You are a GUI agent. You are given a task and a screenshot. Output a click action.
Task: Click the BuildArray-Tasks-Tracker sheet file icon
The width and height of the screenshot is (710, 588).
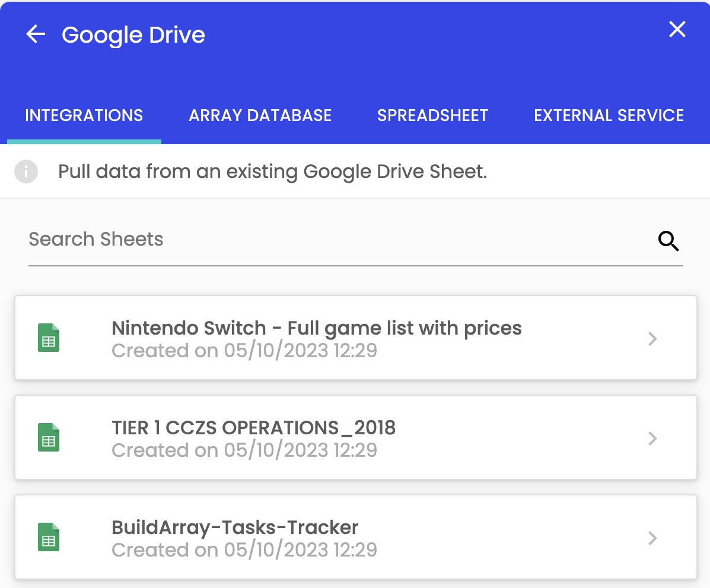tap(49, 537)
